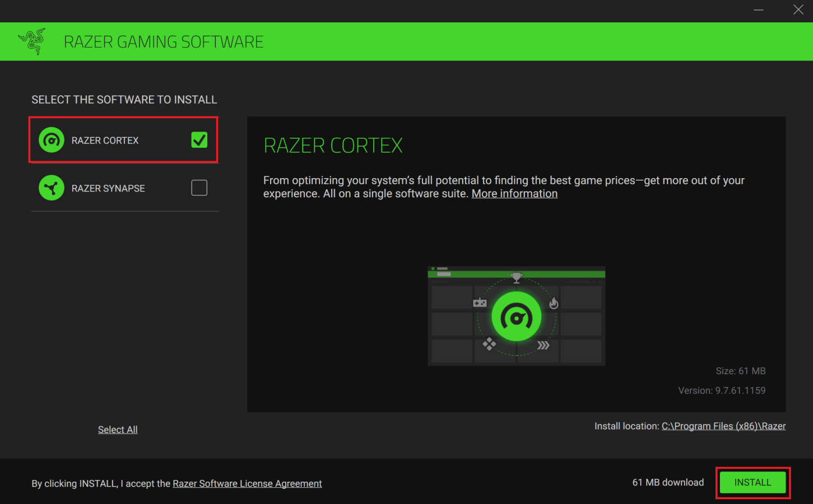
Task: Uncheck the Razer Cortex checkbox
Action: 199,140
